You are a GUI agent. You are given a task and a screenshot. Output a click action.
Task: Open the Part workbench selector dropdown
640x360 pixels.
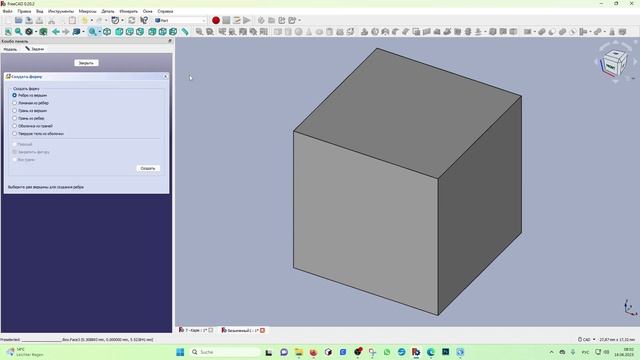[180, 20]
